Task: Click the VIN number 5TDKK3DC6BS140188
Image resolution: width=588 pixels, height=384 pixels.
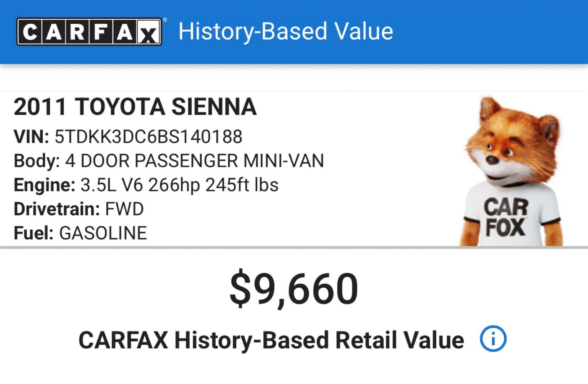Action: (x=148, y=137)
